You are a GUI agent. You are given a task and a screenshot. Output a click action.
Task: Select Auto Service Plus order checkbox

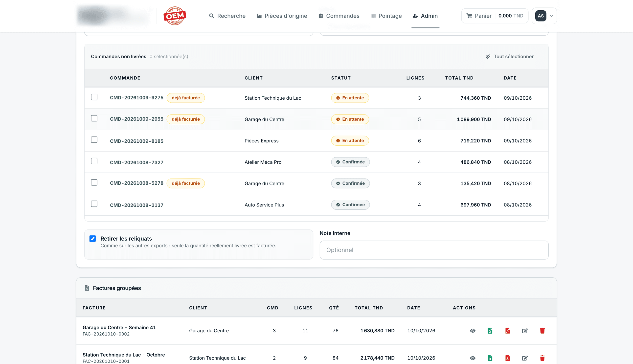click(x=94, y=204)
